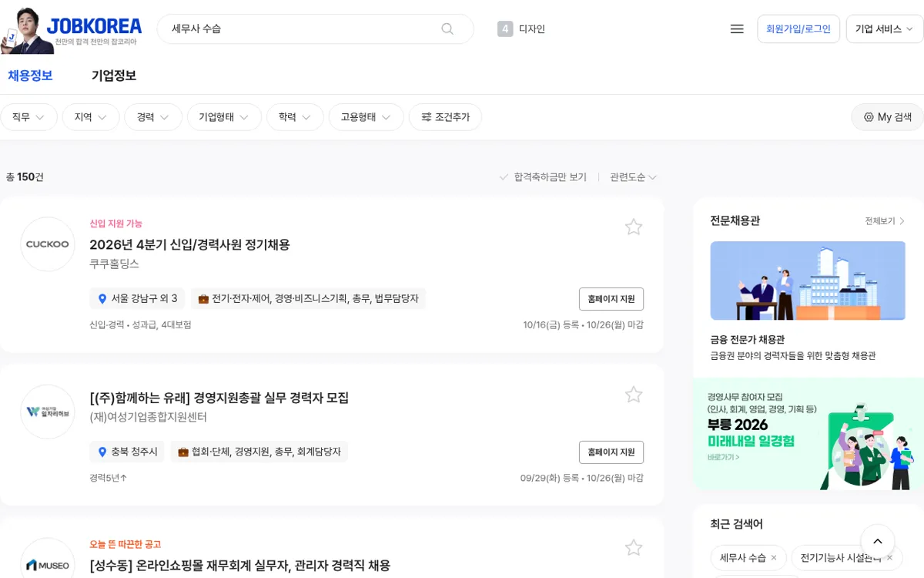
Task: Bookmark the 여성기업종합지원센터 job with star
Action: coord(634,395)
